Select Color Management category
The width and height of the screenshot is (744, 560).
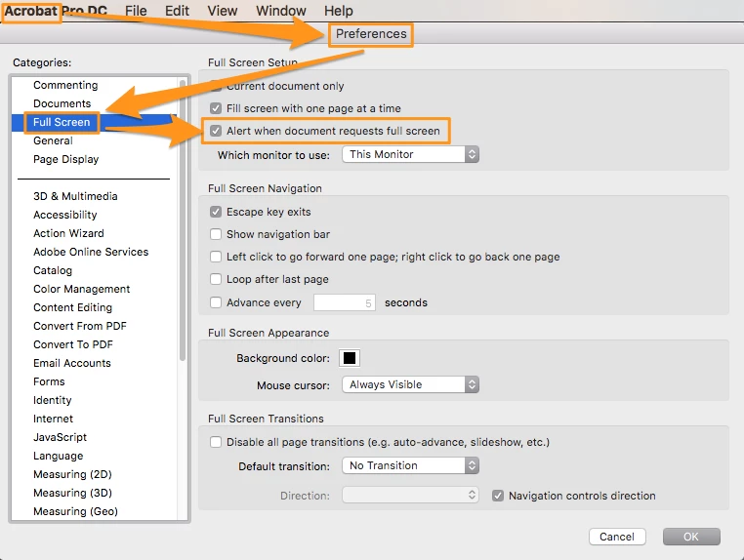pos(82,289)
